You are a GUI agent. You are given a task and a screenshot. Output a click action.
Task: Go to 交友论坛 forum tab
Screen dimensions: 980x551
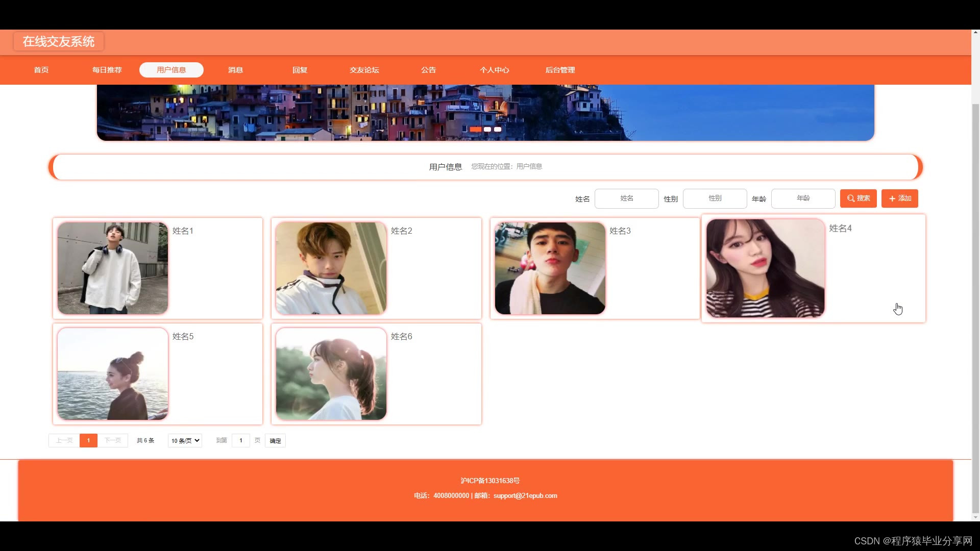click(x=364, y=70)
